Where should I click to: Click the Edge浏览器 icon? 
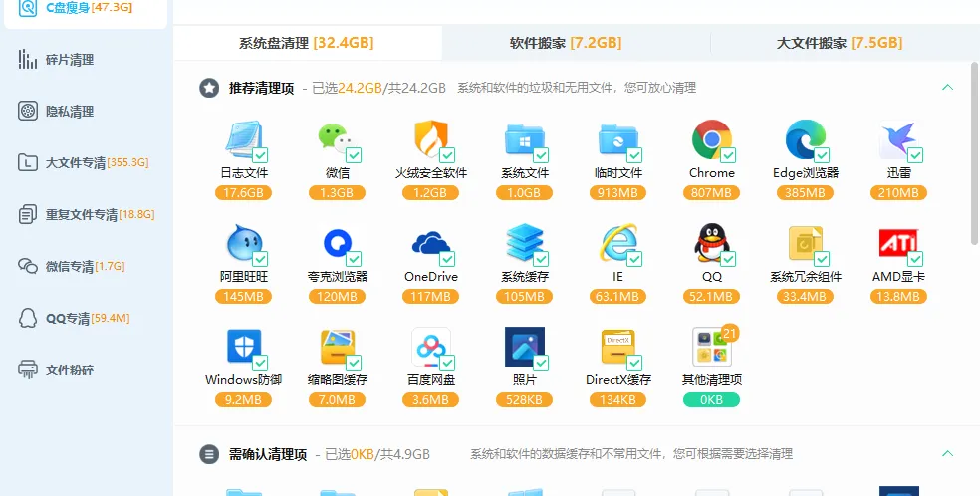tap(806, 140)
